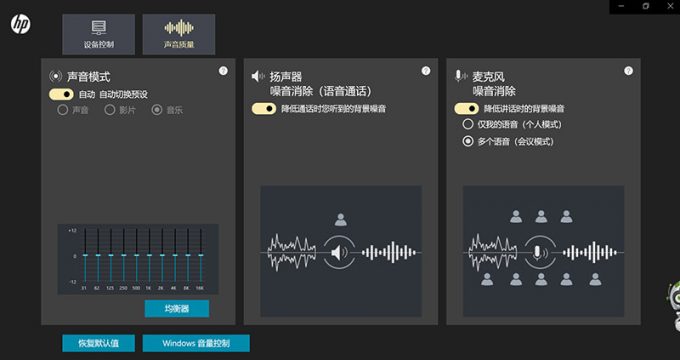680x360 pixels.
Task: Disable speaker 降低通话时您听到的背景噪音 toggle
Action: 264,108
